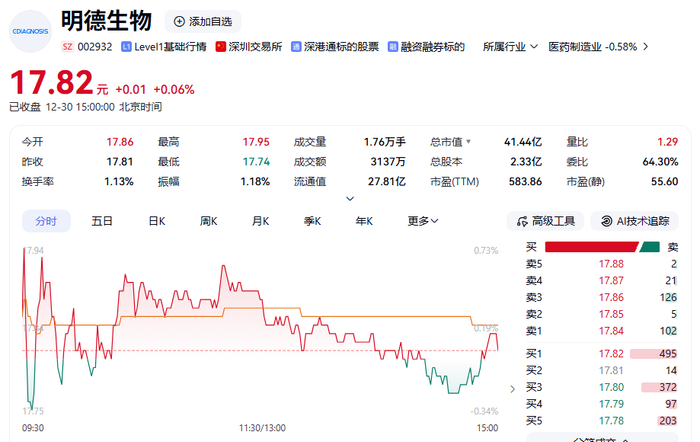Switch to 月K chart tab
Viewport: 700px width, 442px height.
coord(261,221)
